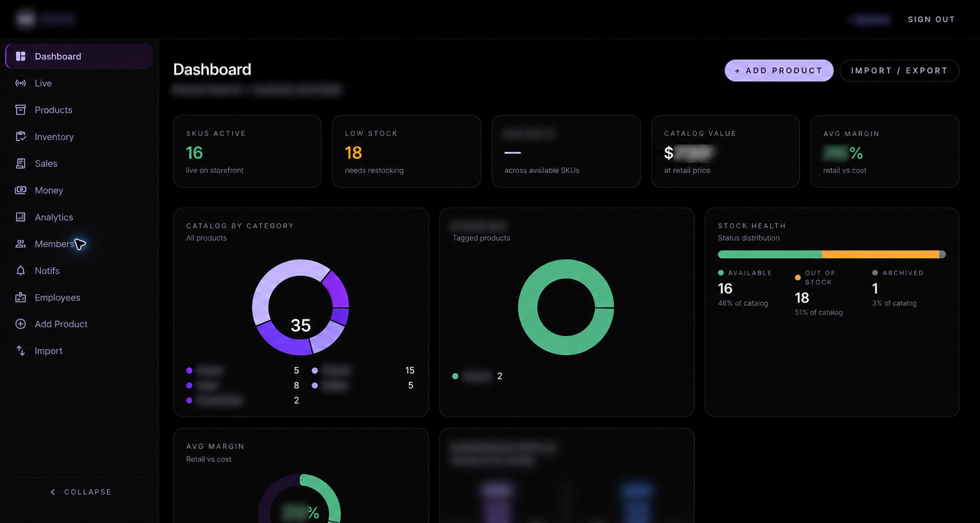Open Analytics from the sidebar
Image resolution: width=980 pixels, height=523 pixels.
coord(79,217)
